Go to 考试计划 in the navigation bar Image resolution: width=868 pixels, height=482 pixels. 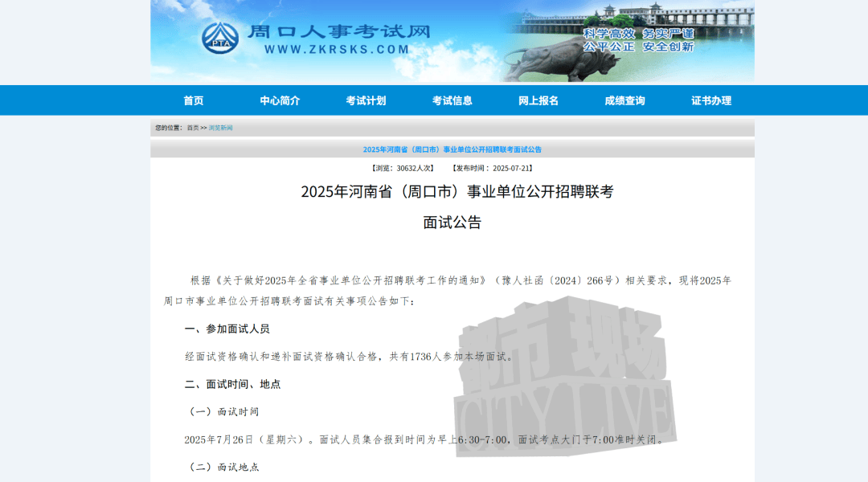click(x=366, y=100)
